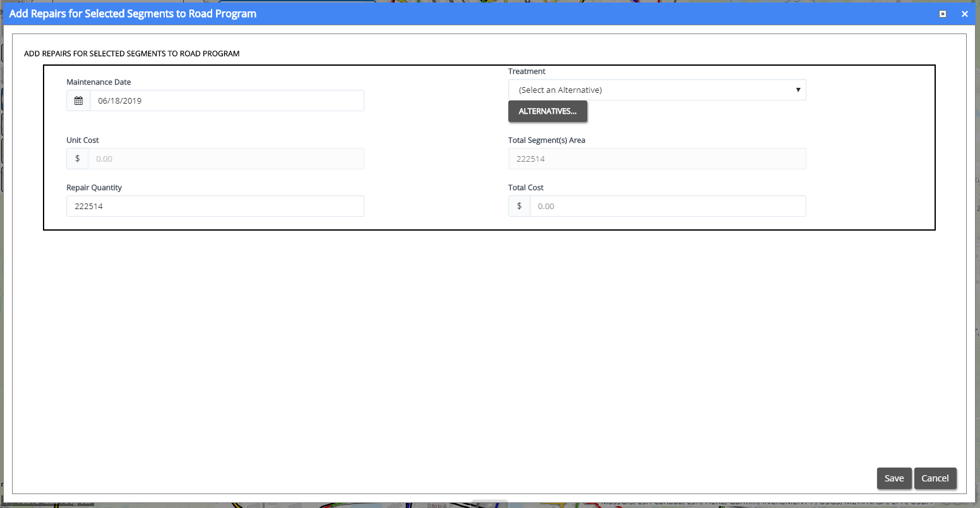
Task: Click into the Repair Quantity input field
Action: click(x=215, y=206)
